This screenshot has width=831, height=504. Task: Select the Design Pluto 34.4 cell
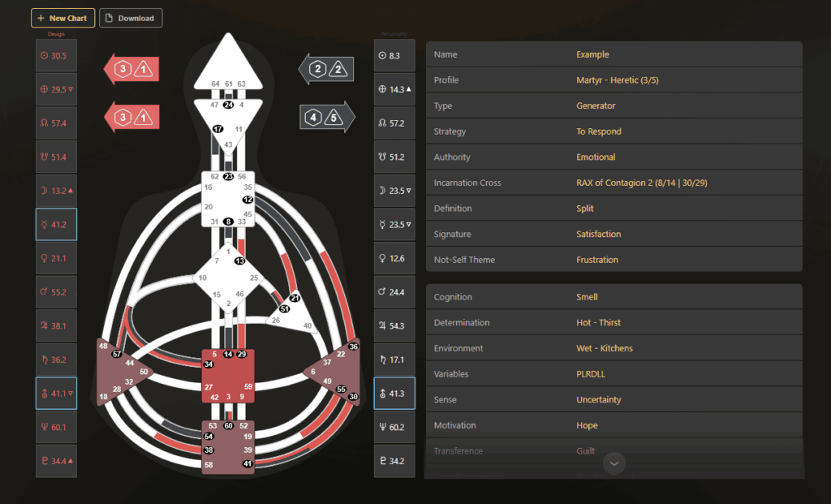56,461
